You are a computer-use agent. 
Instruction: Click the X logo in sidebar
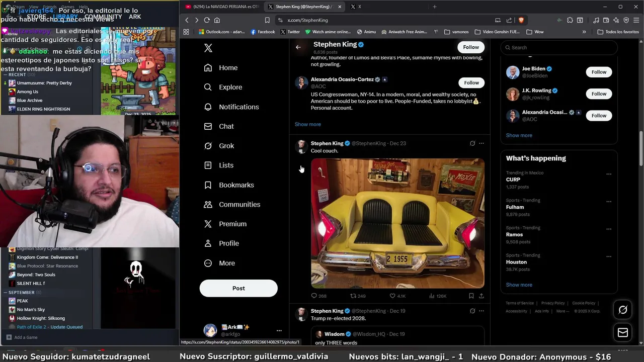[208, 48]
